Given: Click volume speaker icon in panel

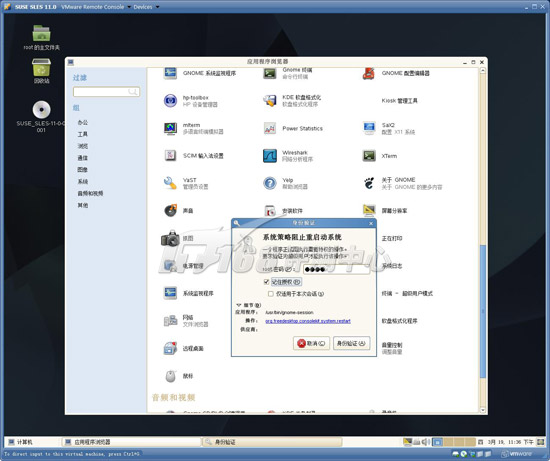Looking at the screenshot, I should [425, 442].
